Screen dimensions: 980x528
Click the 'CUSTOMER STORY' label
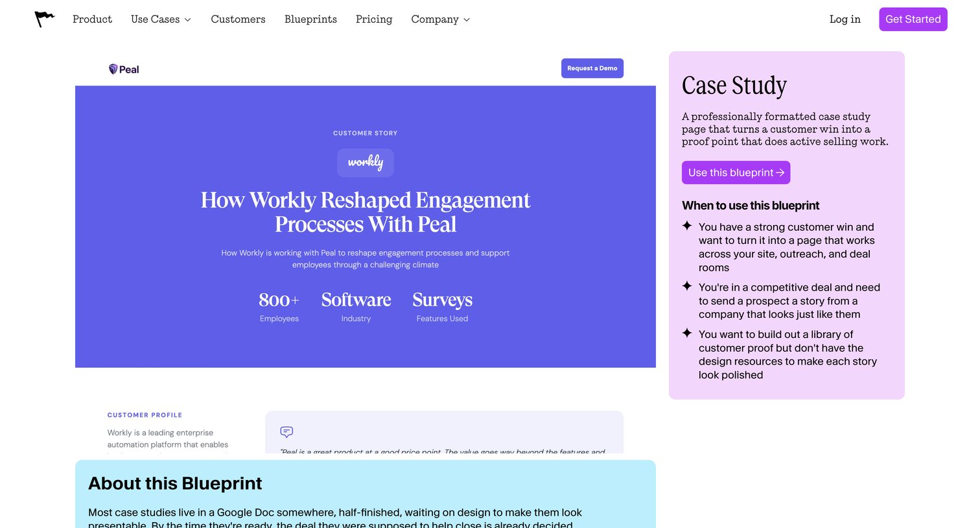point(366,133)
